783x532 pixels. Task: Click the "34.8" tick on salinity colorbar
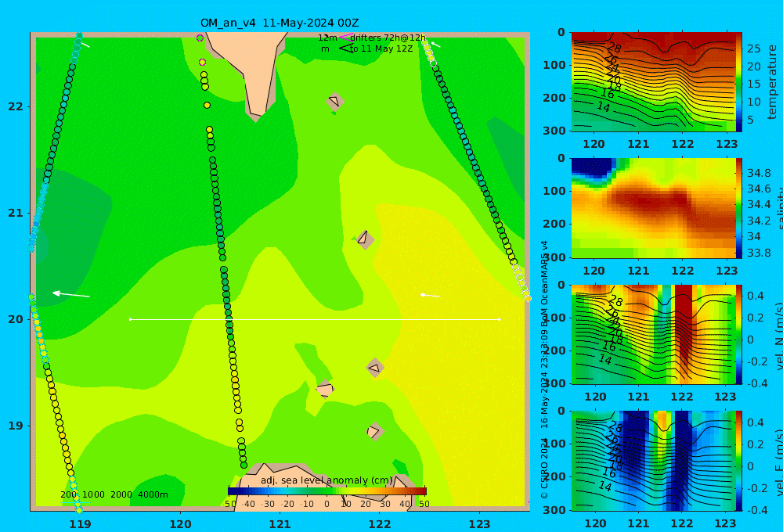click(759, 173)
